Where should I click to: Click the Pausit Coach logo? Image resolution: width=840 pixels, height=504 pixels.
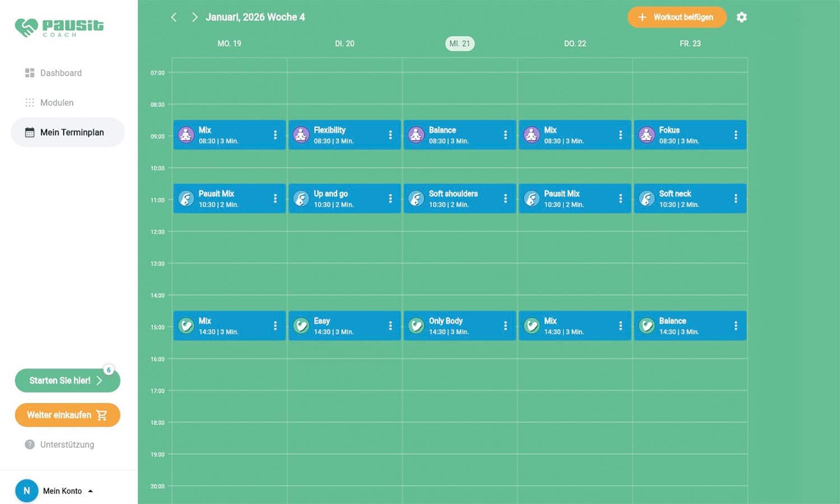tap(59, 27)
